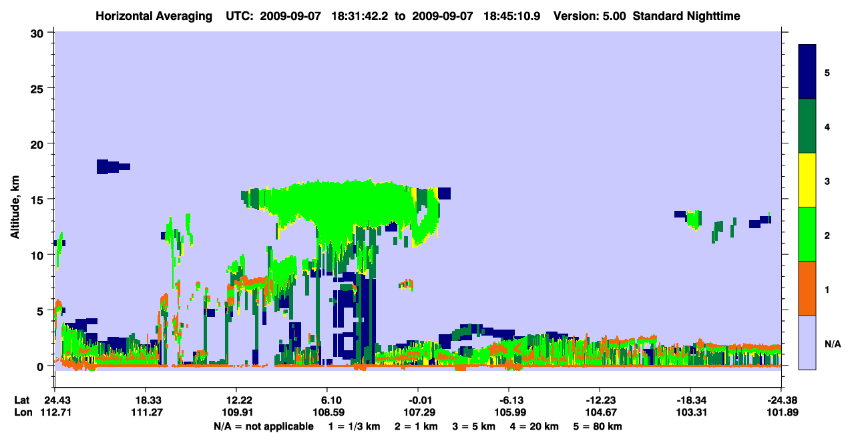Click the isolated dark blue layer near 18 km
Image resolution: width=868 pixels, height=445 pixels.
pos(112,167)
